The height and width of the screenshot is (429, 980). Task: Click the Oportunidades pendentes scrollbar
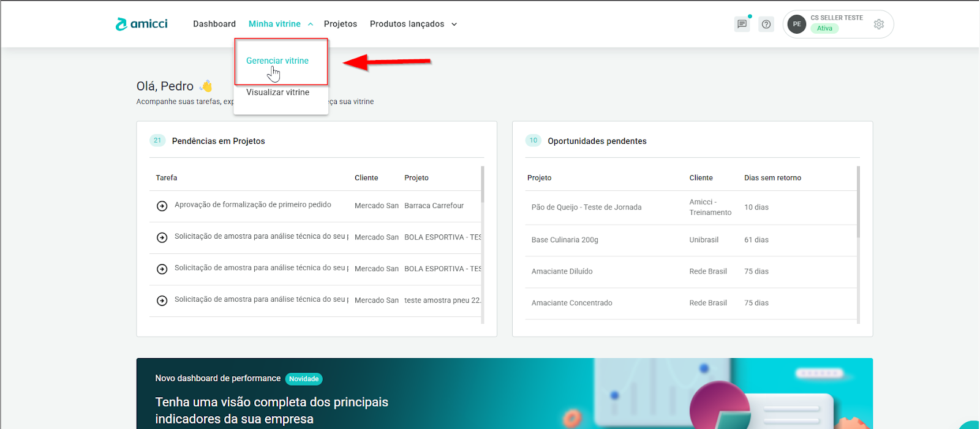point(858,202)
